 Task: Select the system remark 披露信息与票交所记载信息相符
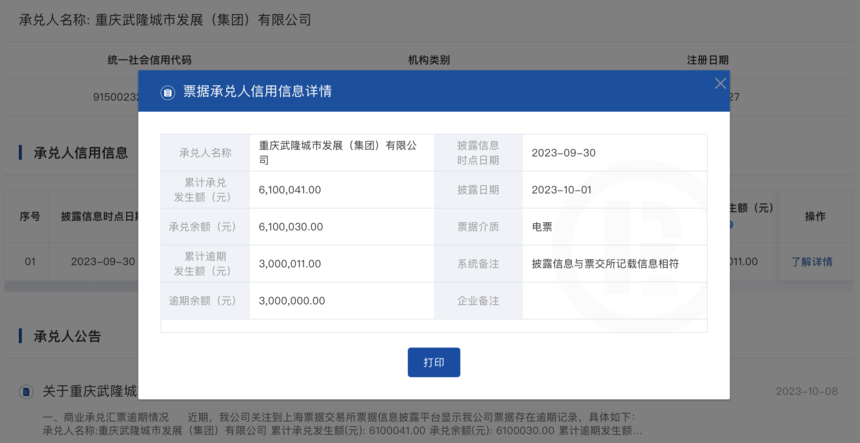coord(605,264)
